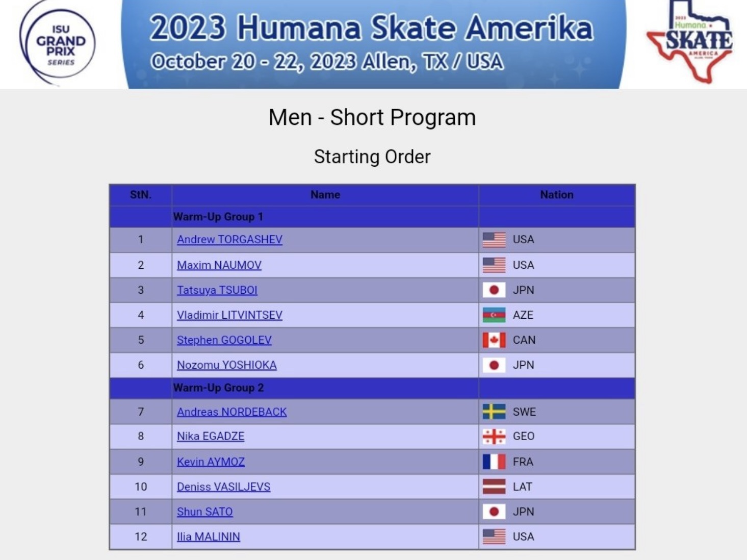Click the Canada flag icon
Image resolution: width=747 pixels, height=560 pixels.
494,340
